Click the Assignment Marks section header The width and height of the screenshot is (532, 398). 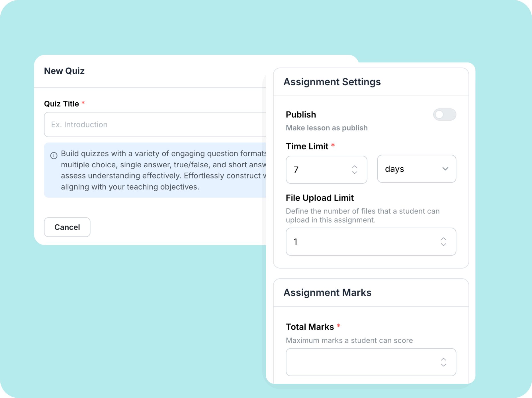coord(328,293)
